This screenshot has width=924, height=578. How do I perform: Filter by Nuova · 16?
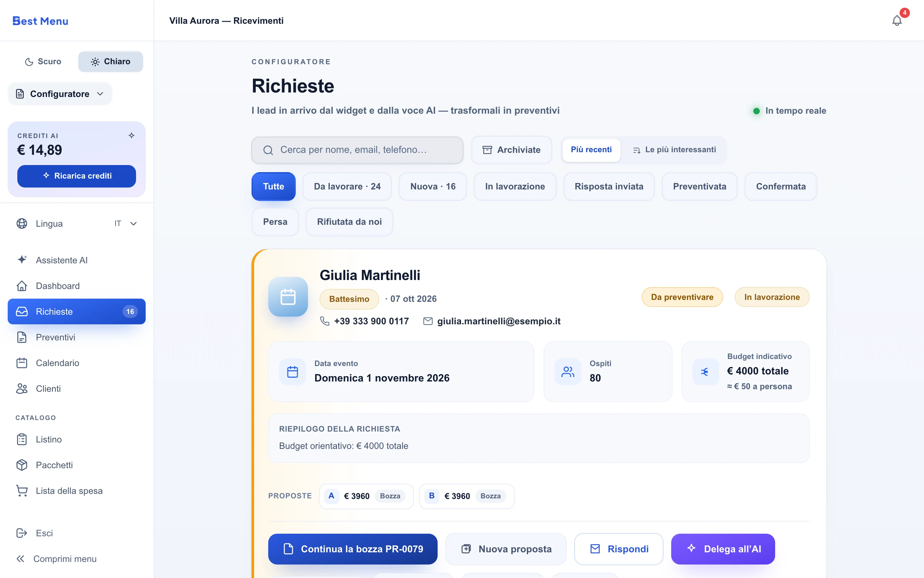pos(432,187)
